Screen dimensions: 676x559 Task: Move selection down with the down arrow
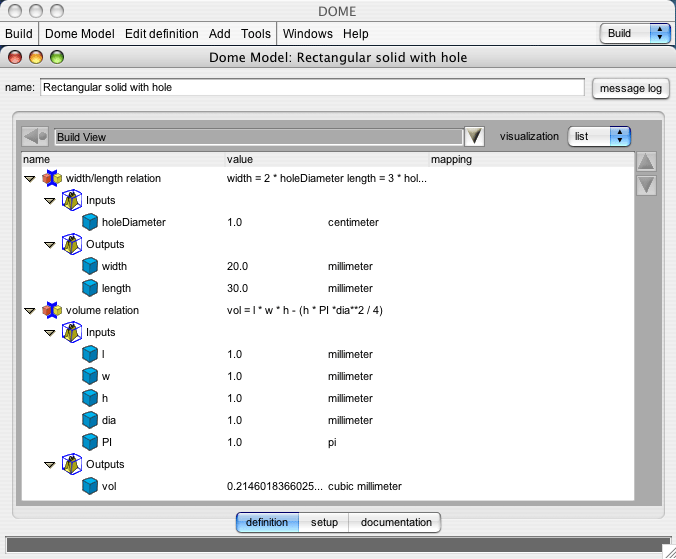646,186
